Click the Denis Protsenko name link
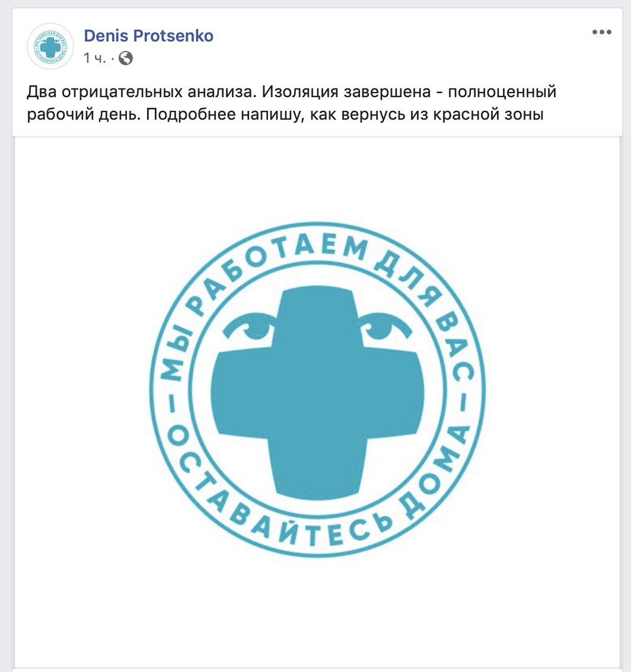Image resolution: width=631 pixels, height=672 pixels. (148, 36)
